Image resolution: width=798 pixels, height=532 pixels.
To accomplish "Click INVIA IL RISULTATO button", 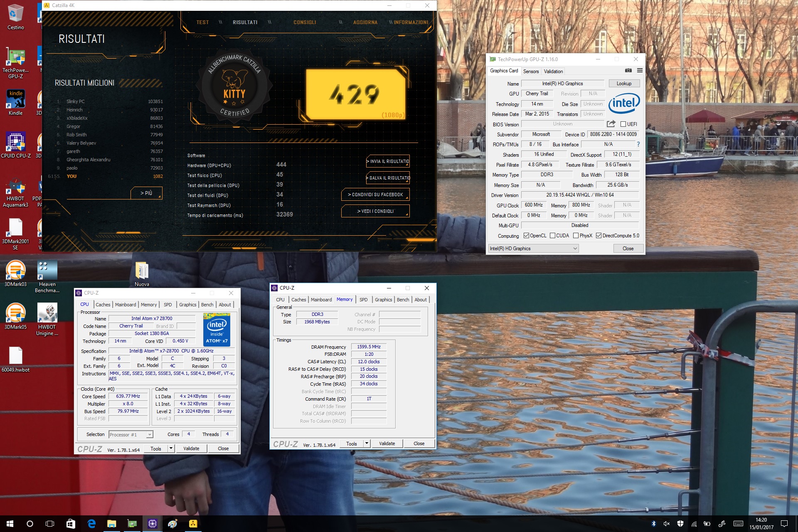I will click(x=388, y=161).
